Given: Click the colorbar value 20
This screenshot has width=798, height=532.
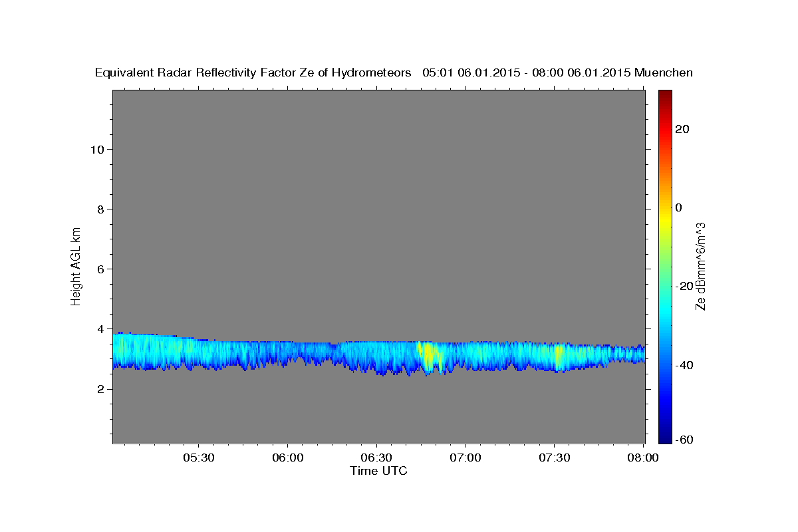Looking at the screenshot, I should point(682,129).
